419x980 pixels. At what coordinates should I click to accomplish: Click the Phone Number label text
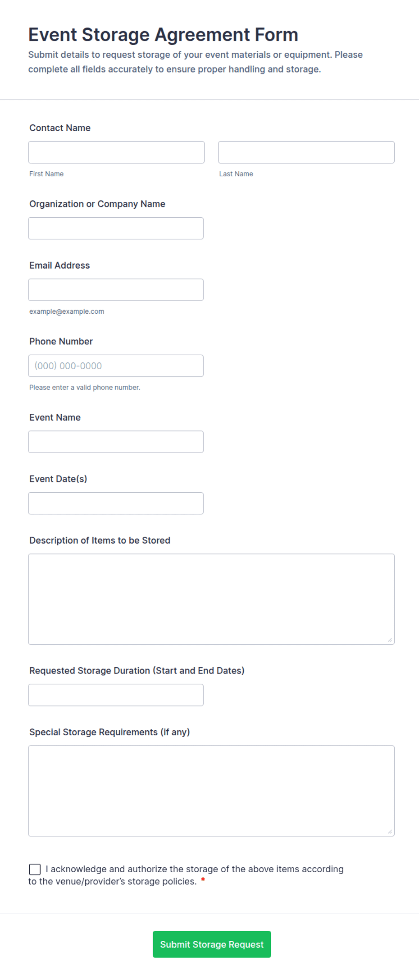tap(61, 341)
